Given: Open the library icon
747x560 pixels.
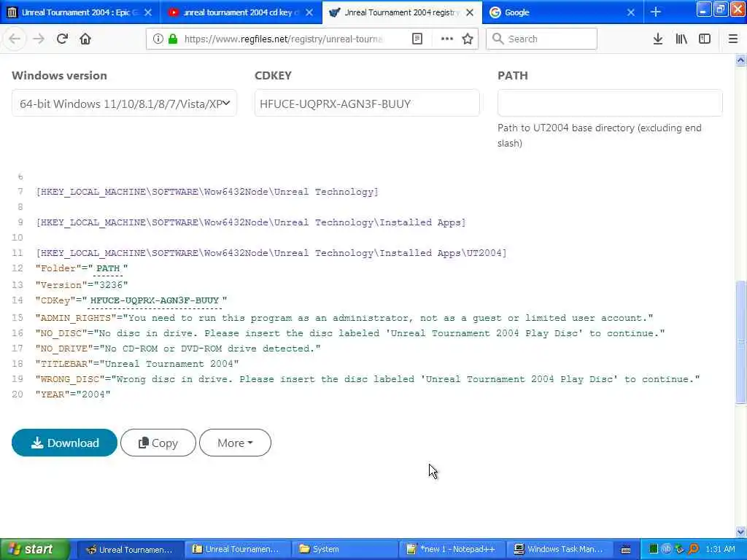Looking at the screenshot, I should click(681, 39).
